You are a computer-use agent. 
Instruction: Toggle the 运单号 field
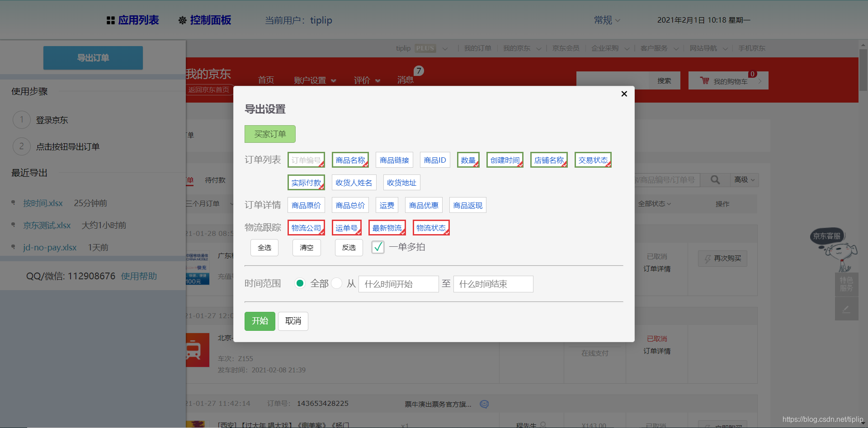coord(347,228)
